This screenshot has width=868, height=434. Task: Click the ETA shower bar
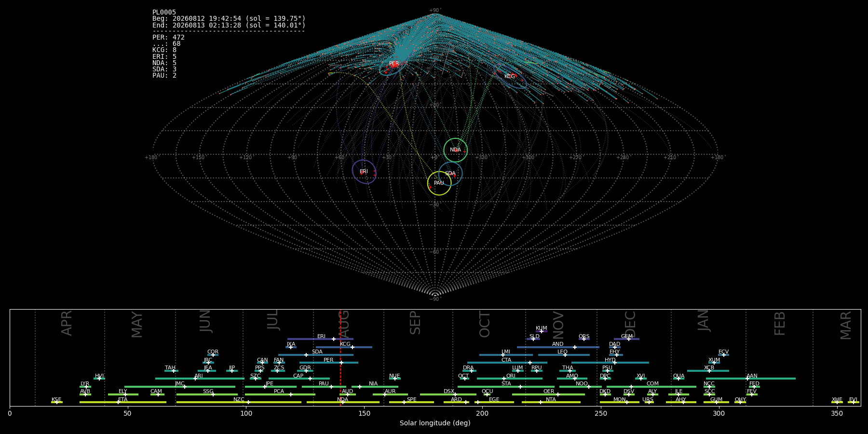(x=123, y=402)
